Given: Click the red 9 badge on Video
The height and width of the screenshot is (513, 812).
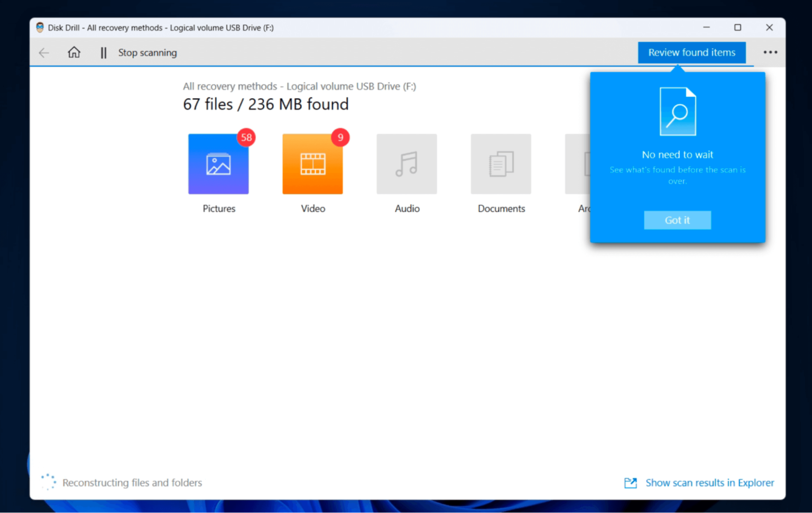Looking at the screenshot, I should (x=340, y=137).
